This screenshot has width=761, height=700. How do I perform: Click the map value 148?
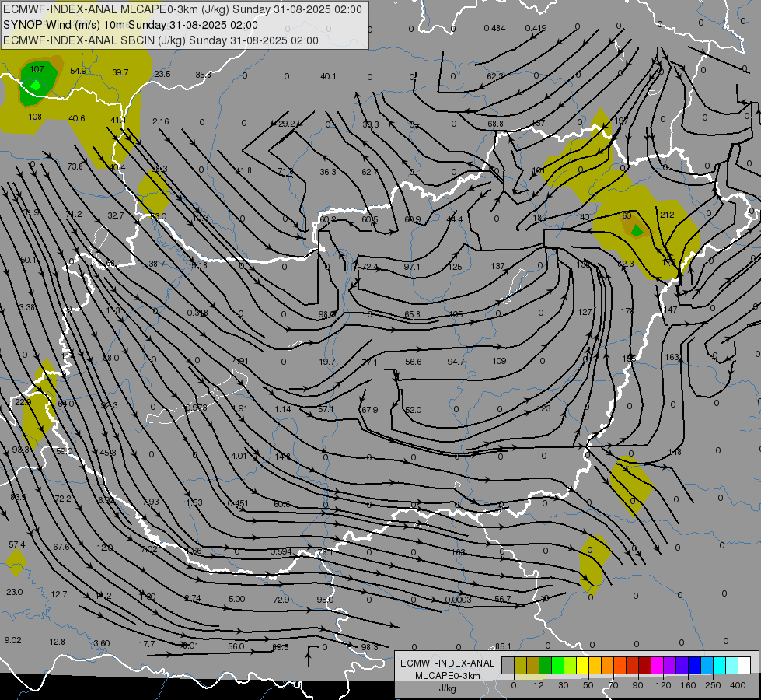coord(675,452)
